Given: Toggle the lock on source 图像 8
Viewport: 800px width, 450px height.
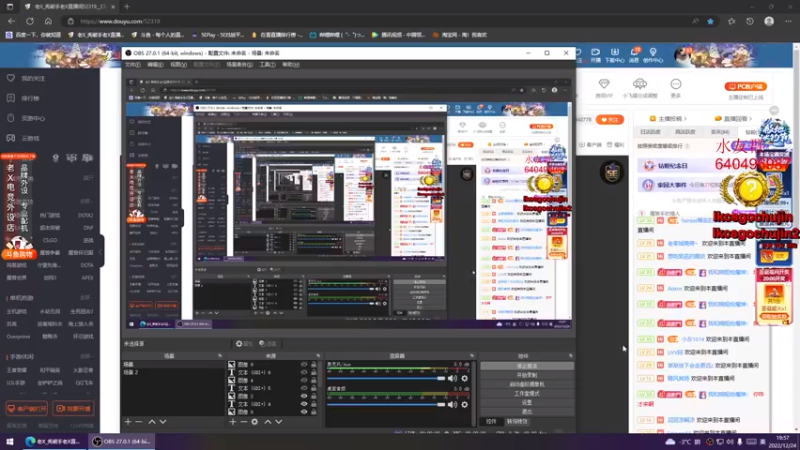Looking at the screenshot, I should click(313, 411).
